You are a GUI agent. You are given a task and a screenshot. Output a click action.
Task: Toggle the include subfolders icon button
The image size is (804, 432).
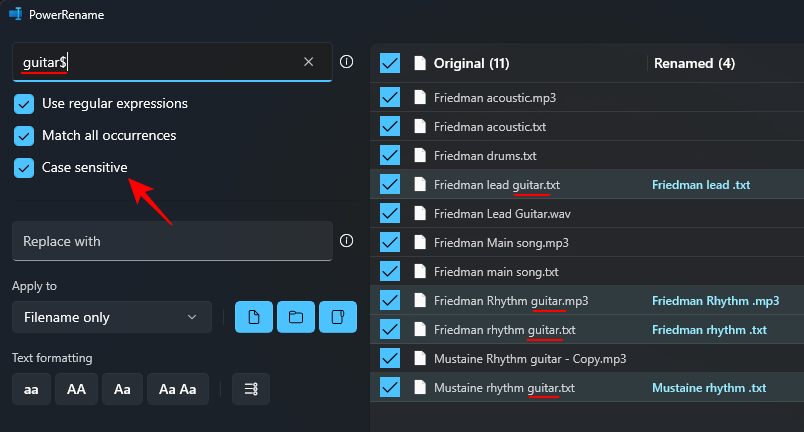pyautogui.click(x=338, y=317)
